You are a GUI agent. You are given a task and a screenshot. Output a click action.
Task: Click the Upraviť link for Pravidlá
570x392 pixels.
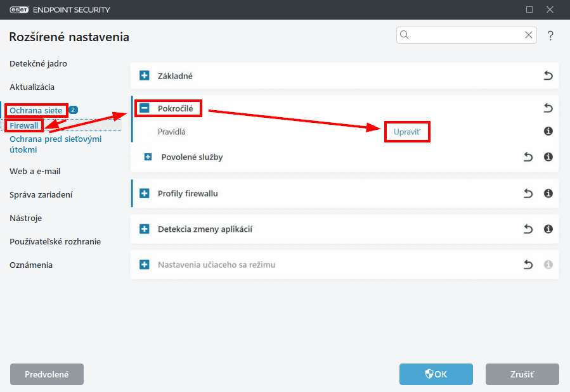click(407, 132)
